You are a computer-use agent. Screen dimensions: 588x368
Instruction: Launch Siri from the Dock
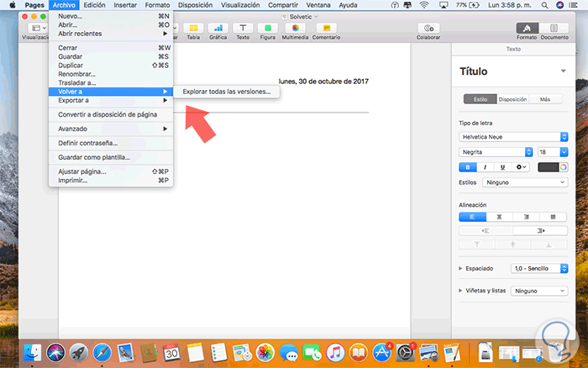point(55,353)
